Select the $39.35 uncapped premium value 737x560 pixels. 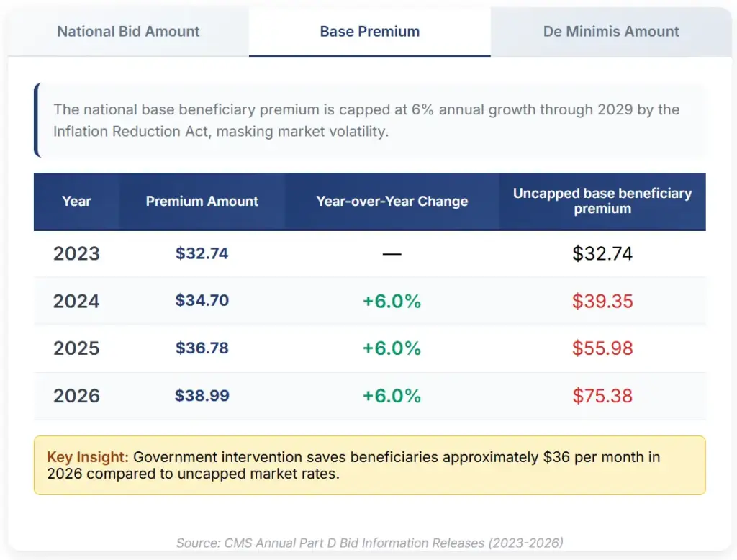pyautogui.click(x=602, y=301)
